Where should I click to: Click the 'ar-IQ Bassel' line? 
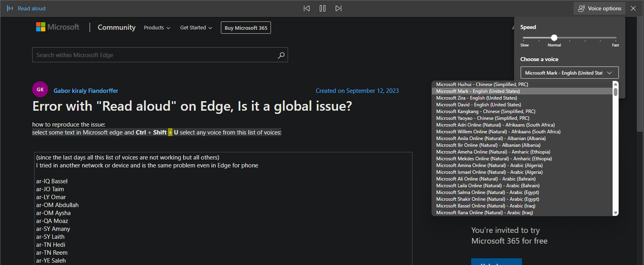(52, 181)
